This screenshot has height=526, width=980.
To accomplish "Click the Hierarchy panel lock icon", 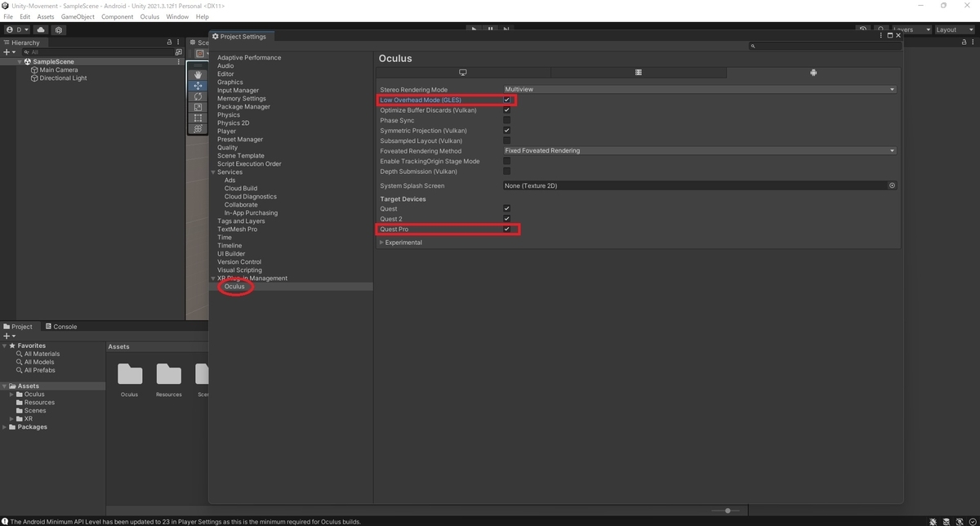I will [169, 42].
